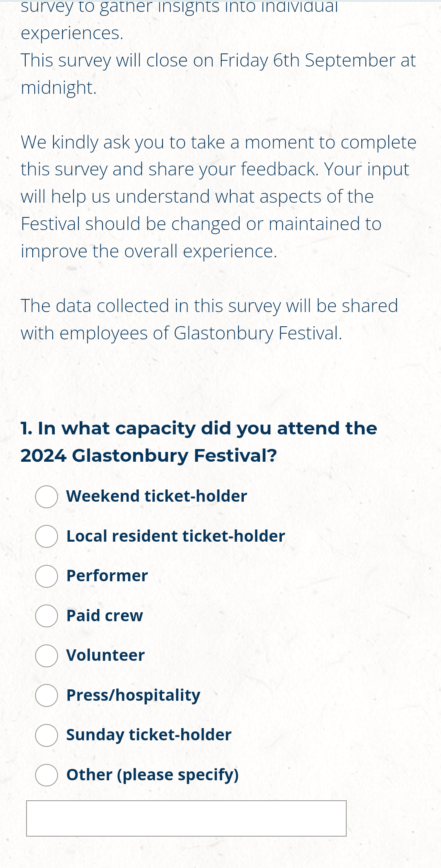
Task: Click the Volunteer option label
Action: 105,655
